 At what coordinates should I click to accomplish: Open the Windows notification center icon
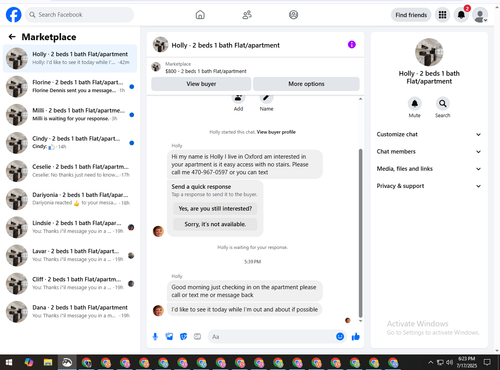487,362
